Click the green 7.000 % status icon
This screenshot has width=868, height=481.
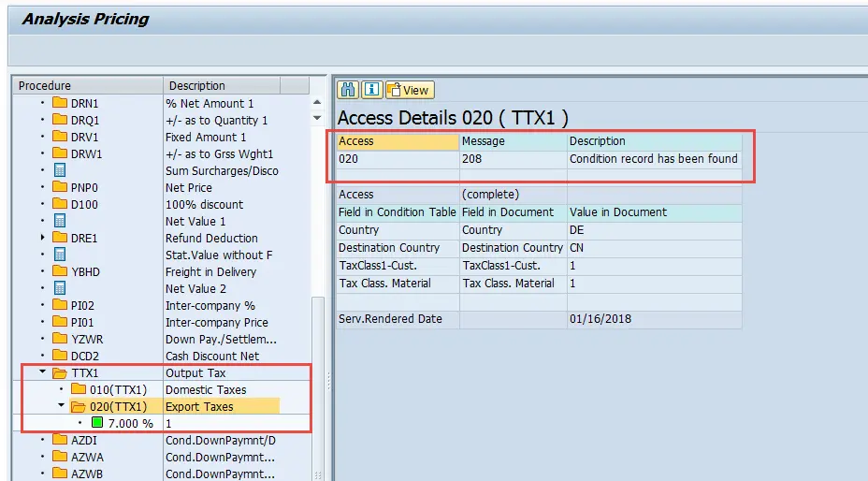tap(97, 423)
